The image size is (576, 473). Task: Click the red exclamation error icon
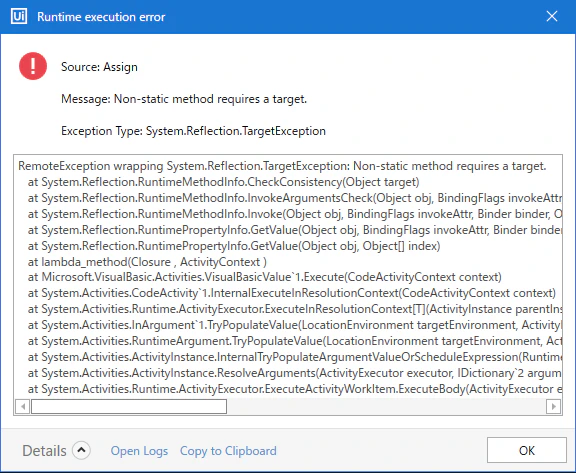[x=33, y=66]
